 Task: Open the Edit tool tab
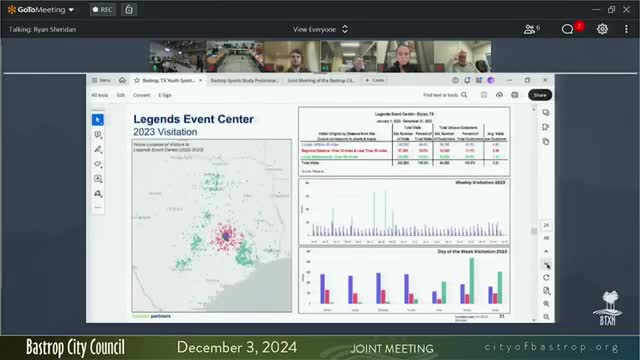pyautogui.click(x=121, y=95)
